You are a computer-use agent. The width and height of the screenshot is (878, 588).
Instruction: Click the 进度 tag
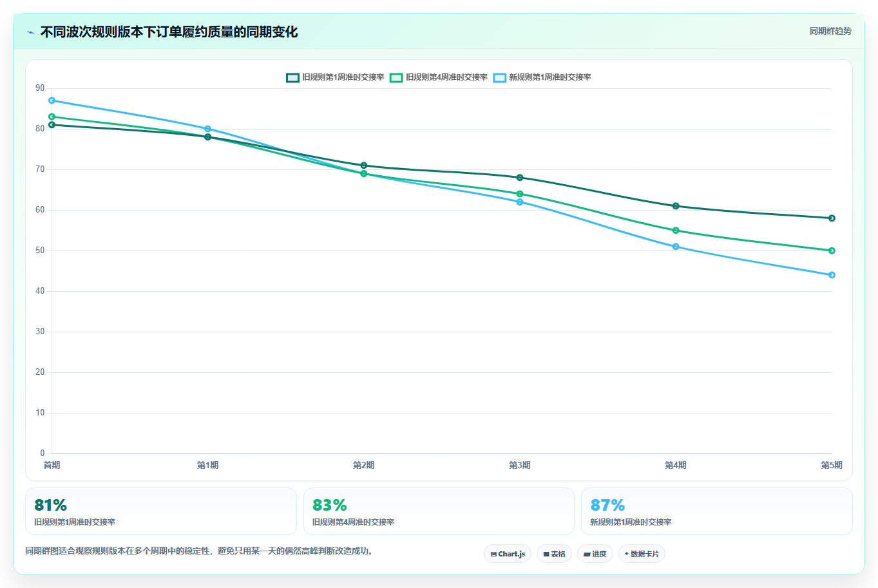(595, 554)
